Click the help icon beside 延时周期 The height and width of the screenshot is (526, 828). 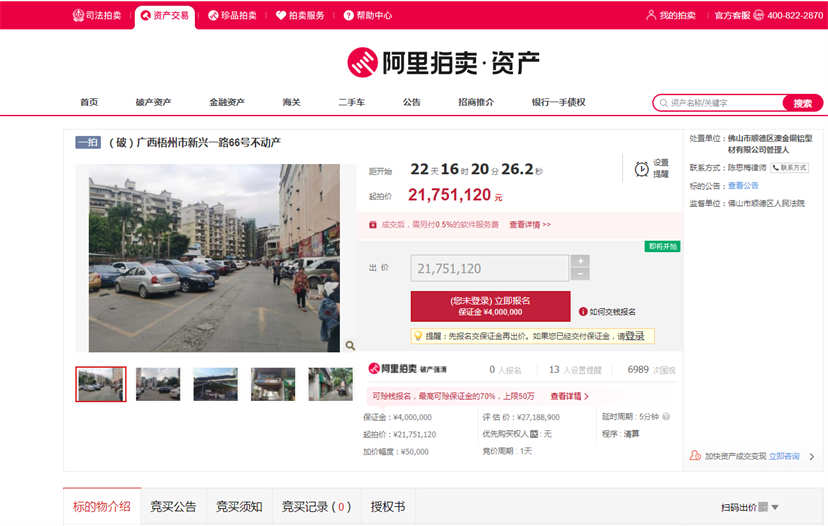[x=666, y=416]
